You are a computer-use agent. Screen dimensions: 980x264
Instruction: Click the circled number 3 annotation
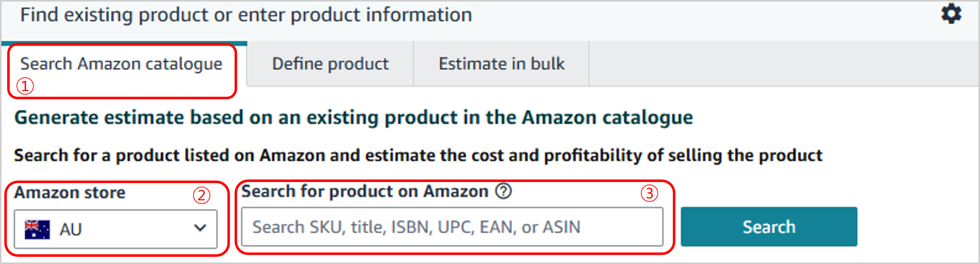(x=649, y=193)
